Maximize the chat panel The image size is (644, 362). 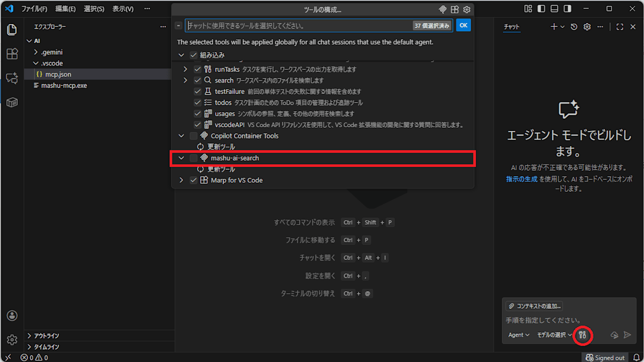click(x=620, y=27)
